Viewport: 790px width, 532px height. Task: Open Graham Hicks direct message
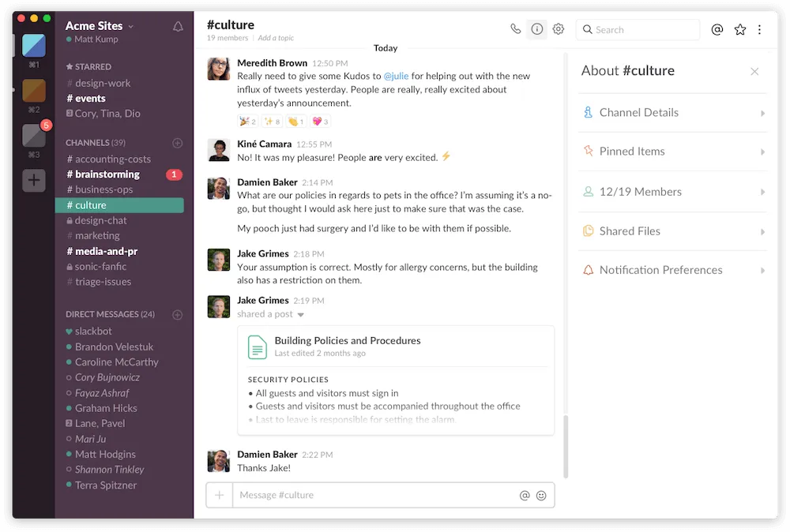point(101,408)
